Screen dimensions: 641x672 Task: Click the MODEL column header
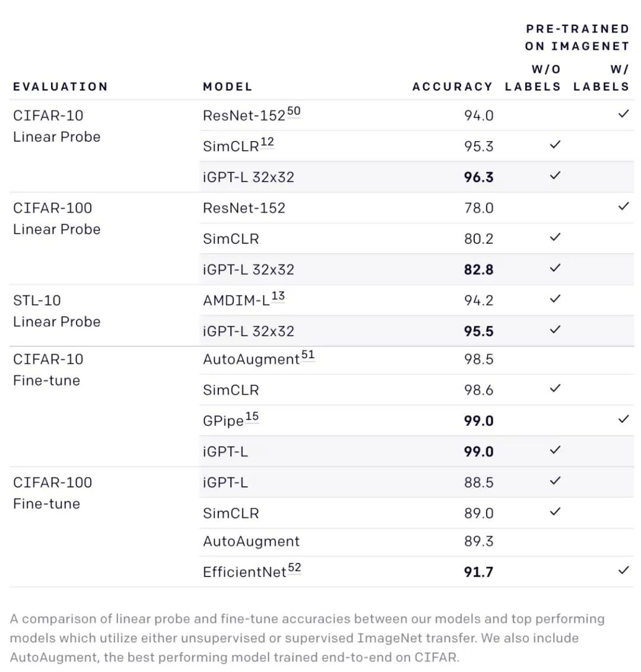[227, 87]
